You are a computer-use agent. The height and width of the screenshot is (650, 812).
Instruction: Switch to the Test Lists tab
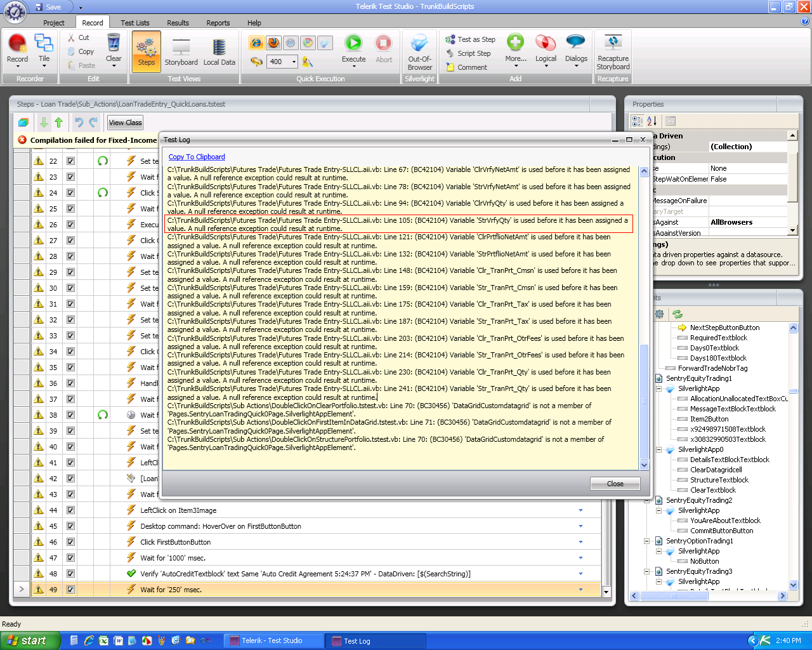(x=135, y=23)
